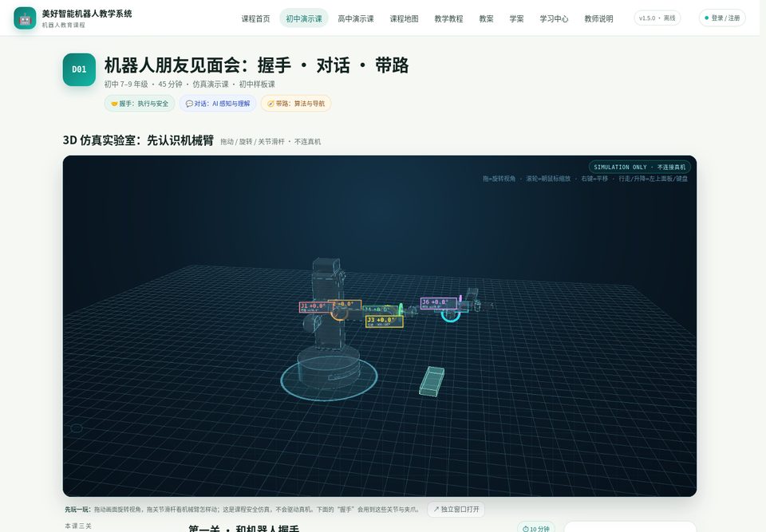The image size is (766, 532).
Task: Click the green wireframe block on floor
Action: (432, 381)
